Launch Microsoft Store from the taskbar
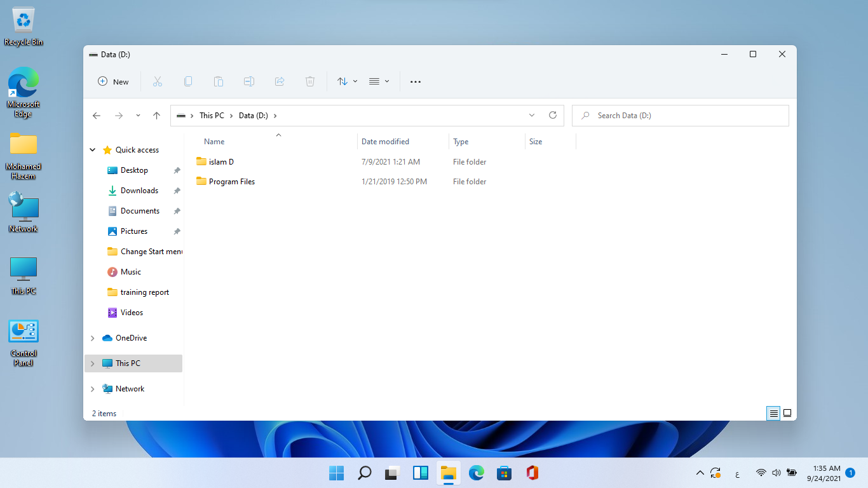868x488 pixels. coord(505,473)
